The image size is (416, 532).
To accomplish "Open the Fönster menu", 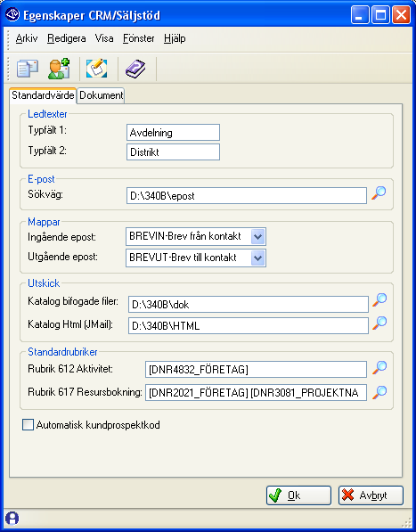I will [139, 38].
